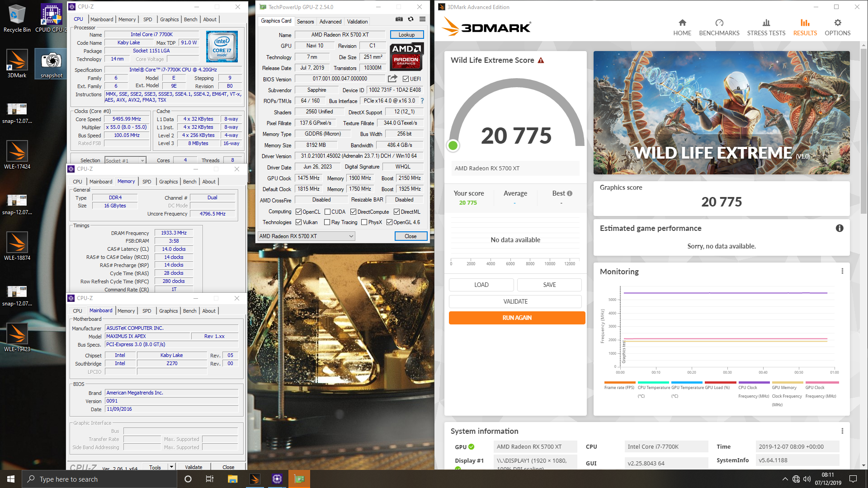
Task: Click Best score info icon
Action: pyautogui.click(x=570, y=193)
